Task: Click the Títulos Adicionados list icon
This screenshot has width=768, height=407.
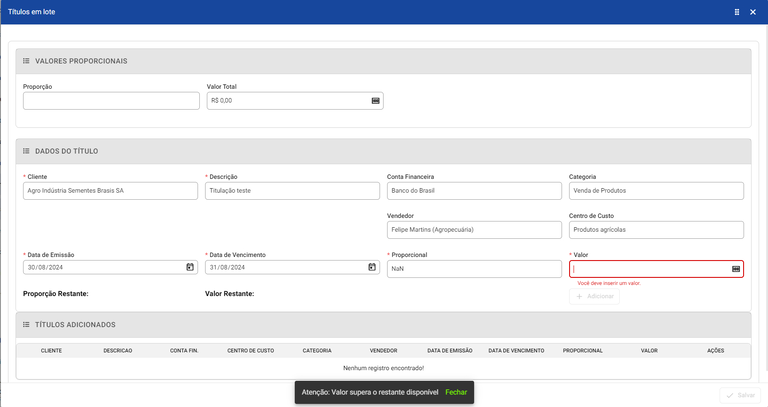Action: coord(26,325)
